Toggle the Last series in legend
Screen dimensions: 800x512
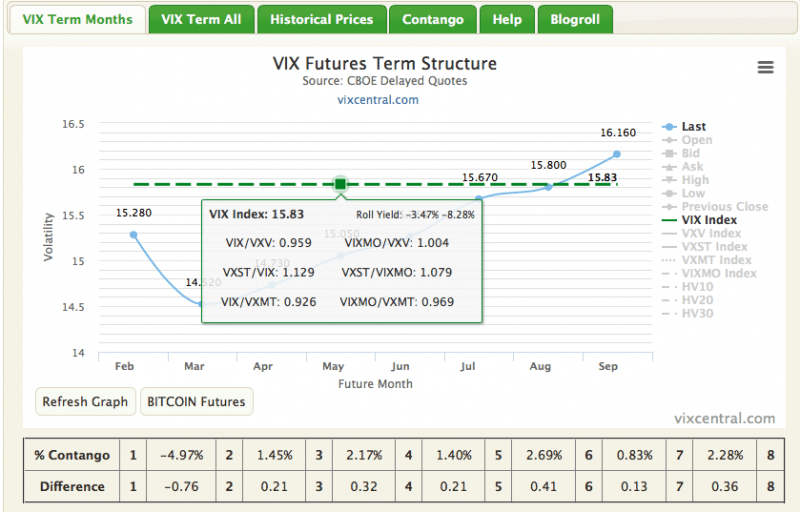coord(693,127)
